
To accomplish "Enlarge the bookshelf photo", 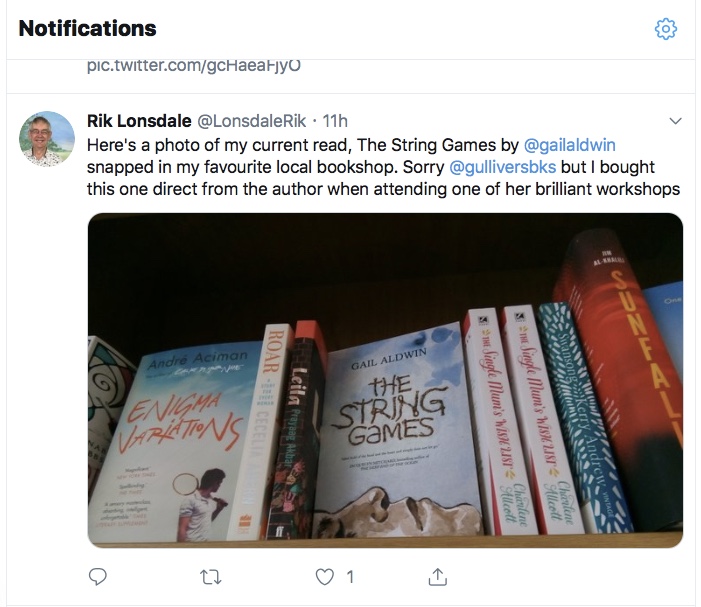I will click(385, 380).
